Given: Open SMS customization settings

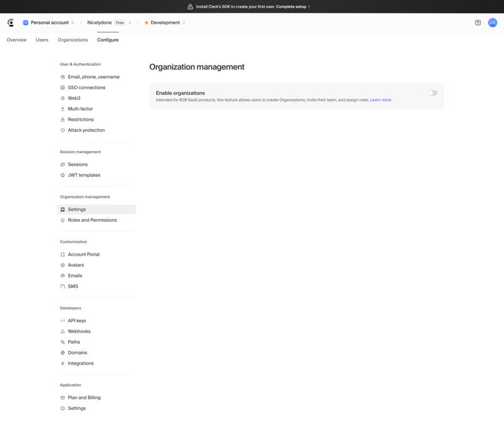Looking at the screenshot, I should point(72,286).
